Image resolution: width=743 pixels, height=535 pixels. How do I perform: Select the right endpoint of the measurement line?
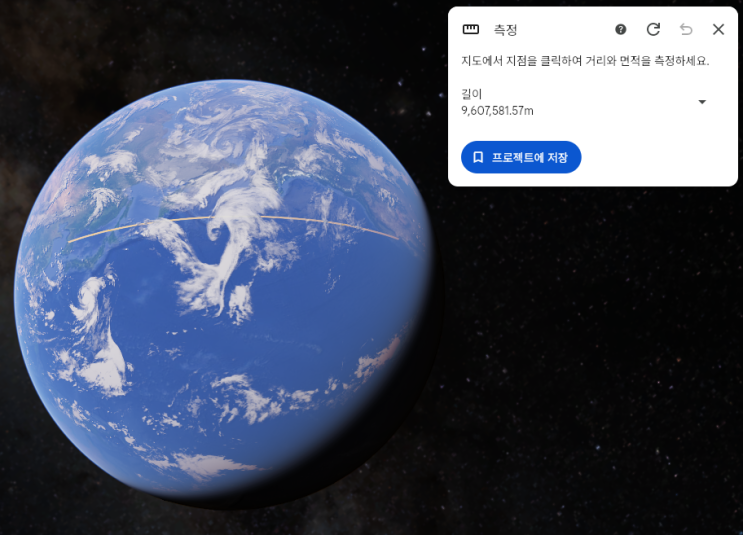(398, 239)
